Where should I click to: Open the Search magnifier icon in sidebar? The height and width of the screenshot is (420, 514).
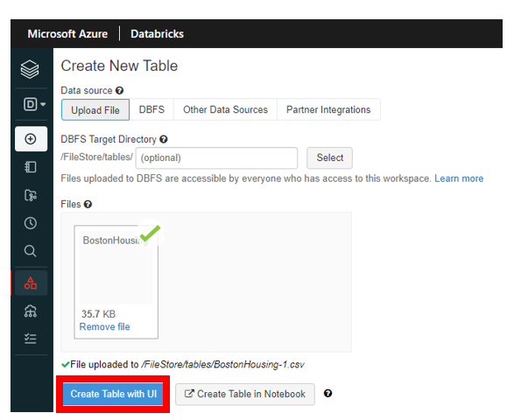point(31,251)
